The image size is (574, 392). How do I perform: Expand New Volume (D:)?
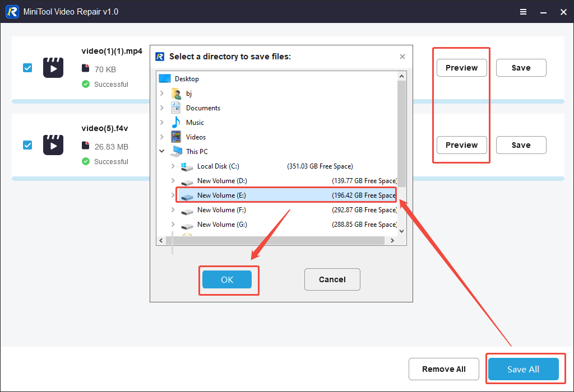172,180
